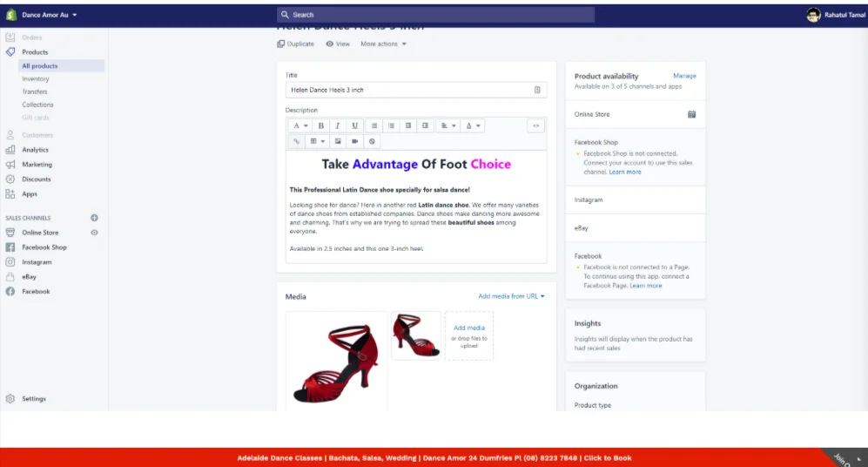Insert a bulleted list

click(374, 125)
